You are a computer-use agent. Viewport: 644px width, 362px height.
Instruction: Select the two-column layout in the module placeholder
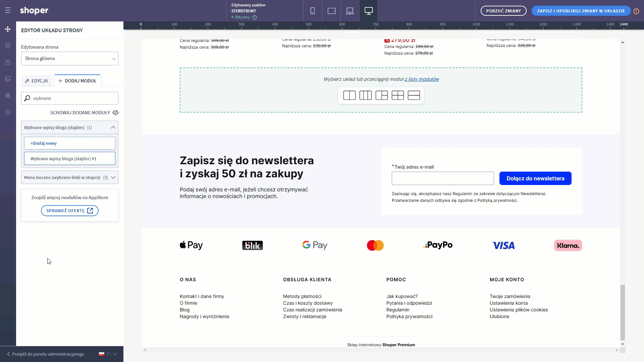coord(349,95)
